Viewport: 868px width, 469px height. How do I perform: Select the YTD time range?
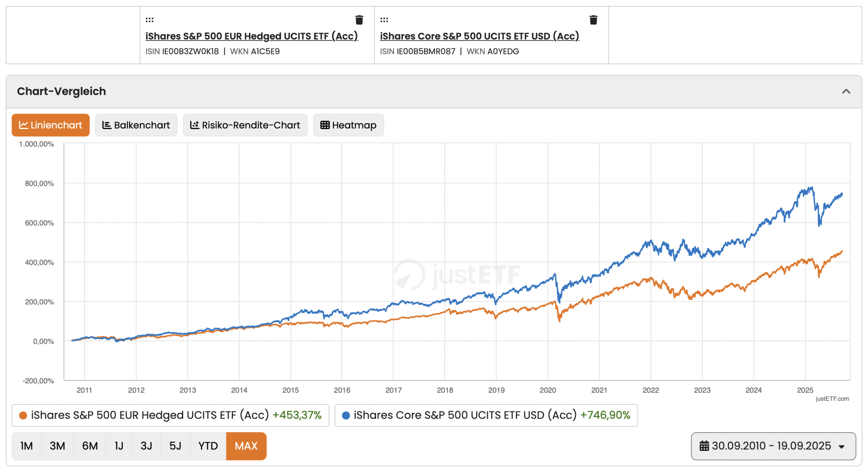(x=208, y=446)
